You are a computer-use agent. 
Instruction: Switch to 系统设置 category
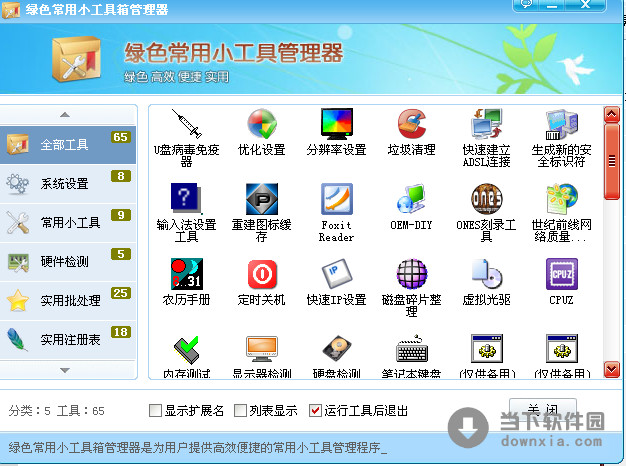pyautogui.click(x=68, y=184)
